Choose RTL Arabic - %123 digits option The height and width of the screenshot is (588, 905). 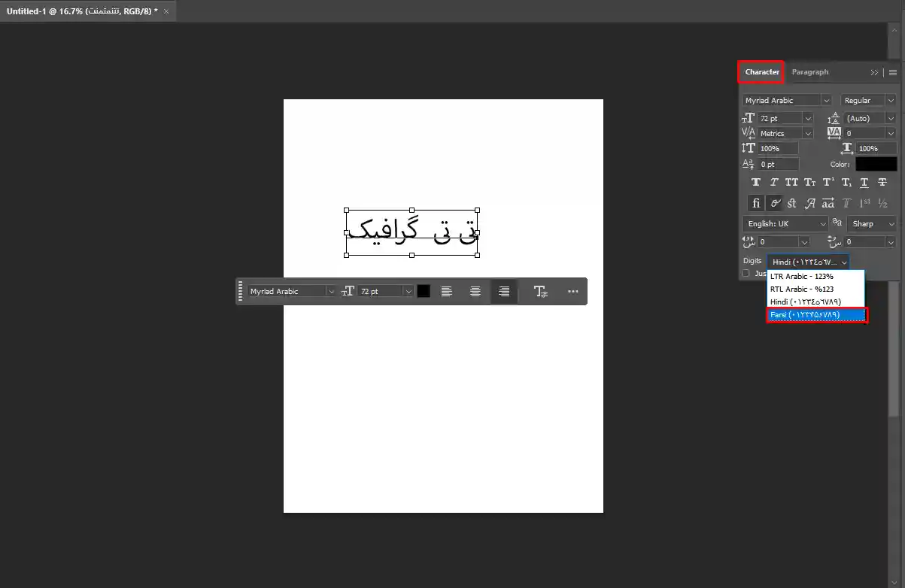[x=815, y=289]
